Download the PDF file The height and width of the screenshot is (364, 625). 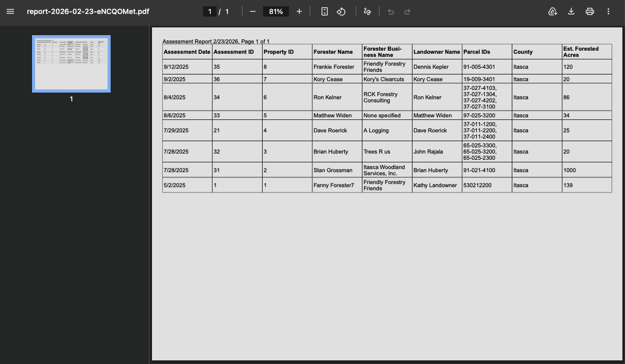[x=571, y=11]
